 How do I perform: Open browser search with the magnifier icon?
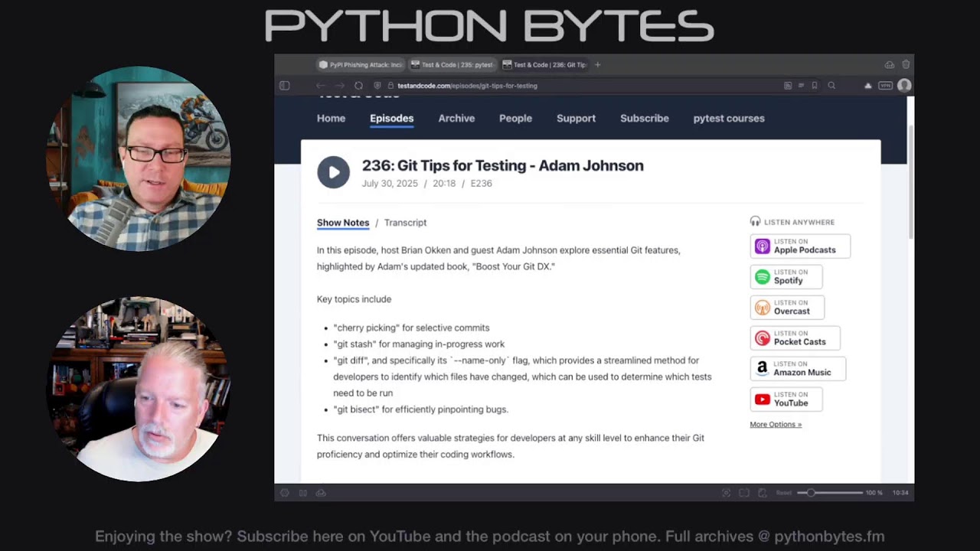pyautogui.click(x=831, y=86)
